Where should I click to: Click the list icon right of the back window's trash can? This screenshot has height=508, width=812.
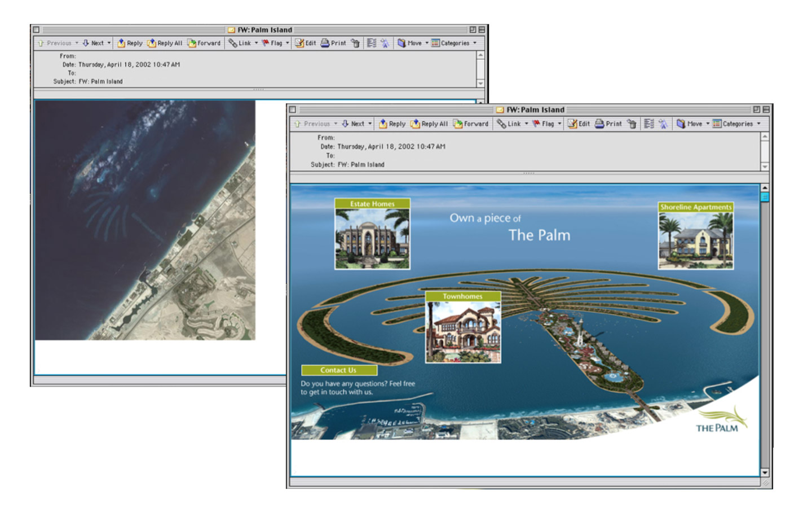point(371,43)
